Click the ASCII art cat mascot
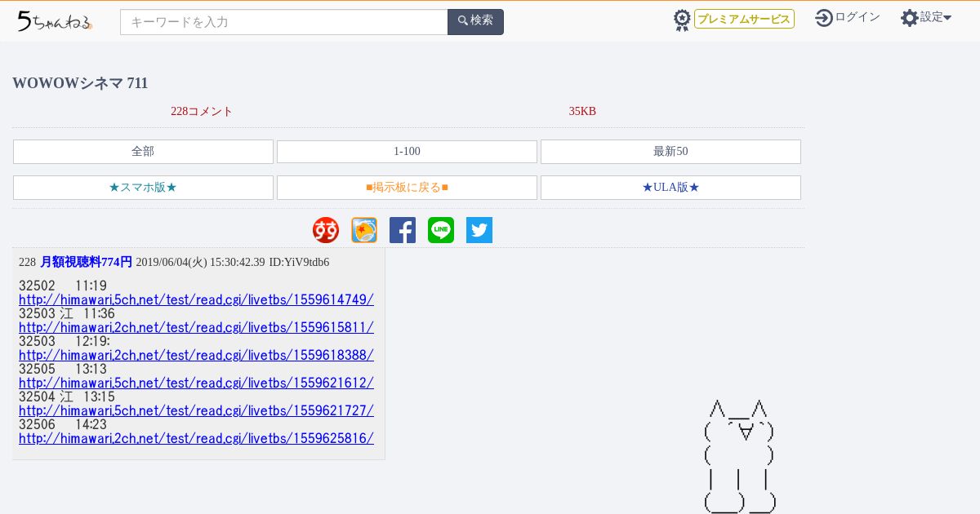980x514 pixels. tap(740, 456)
